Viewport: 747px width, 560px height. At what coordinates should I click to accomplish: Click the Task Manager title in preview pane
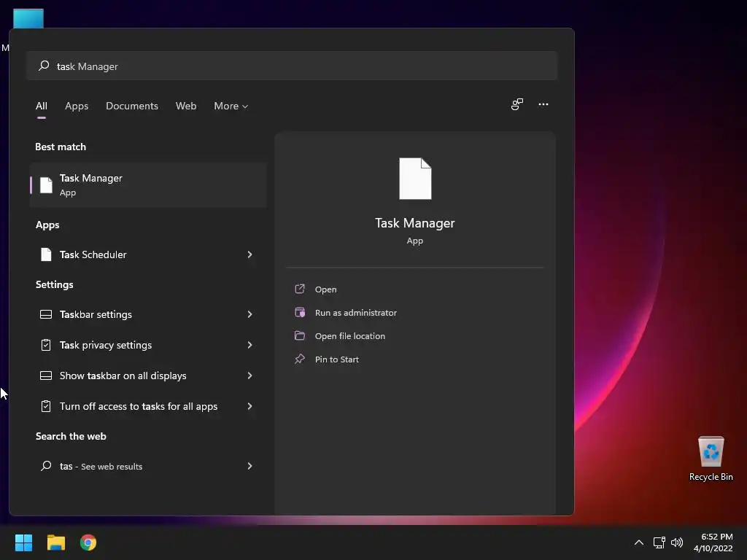point(415,223)
